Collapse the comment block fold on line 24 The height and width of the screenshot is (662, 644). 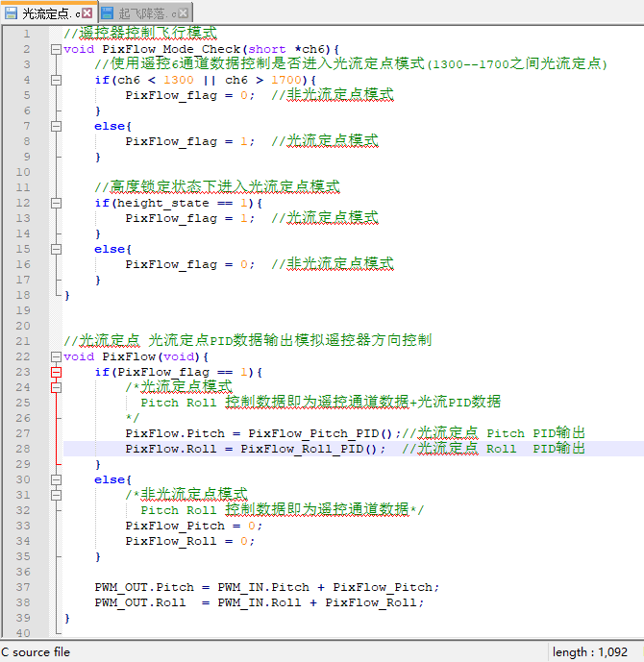(x=56, y=387)
